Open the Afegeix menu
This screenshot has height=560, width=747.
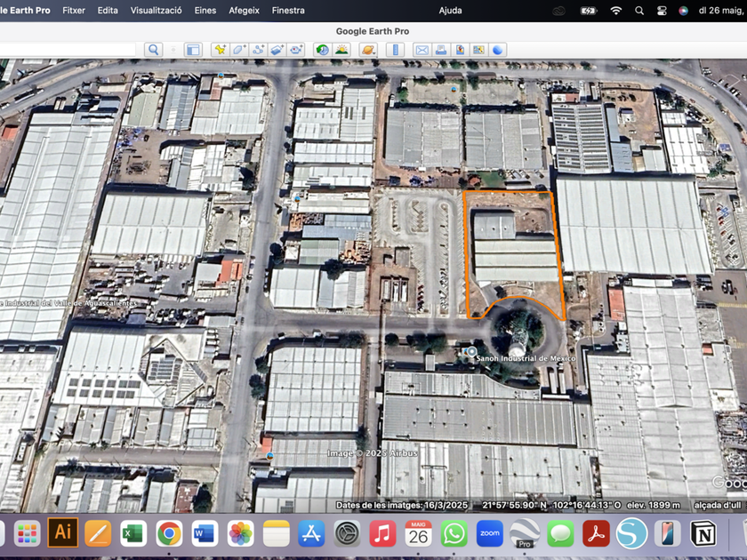[x=244, y=11]
